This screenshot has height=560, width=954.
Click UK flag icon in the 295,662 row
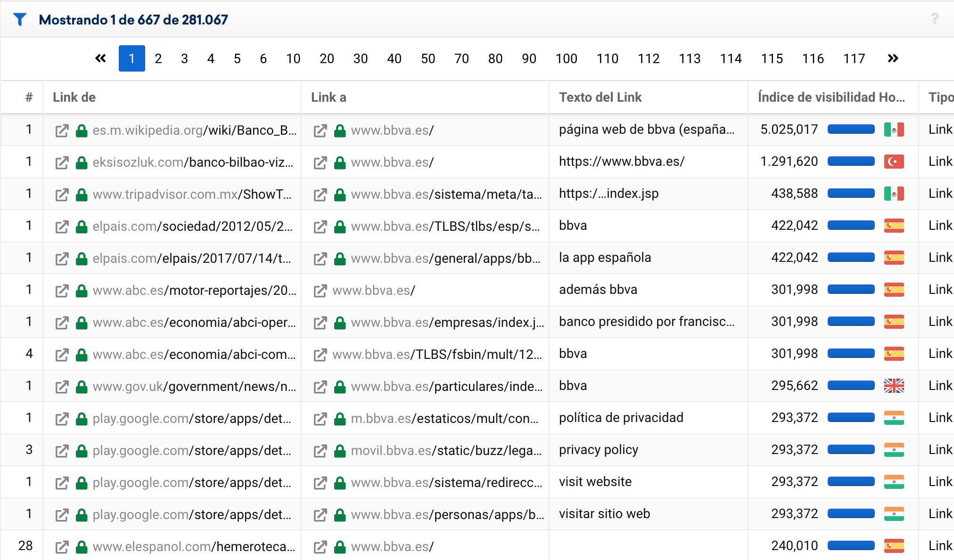[894, 386]
